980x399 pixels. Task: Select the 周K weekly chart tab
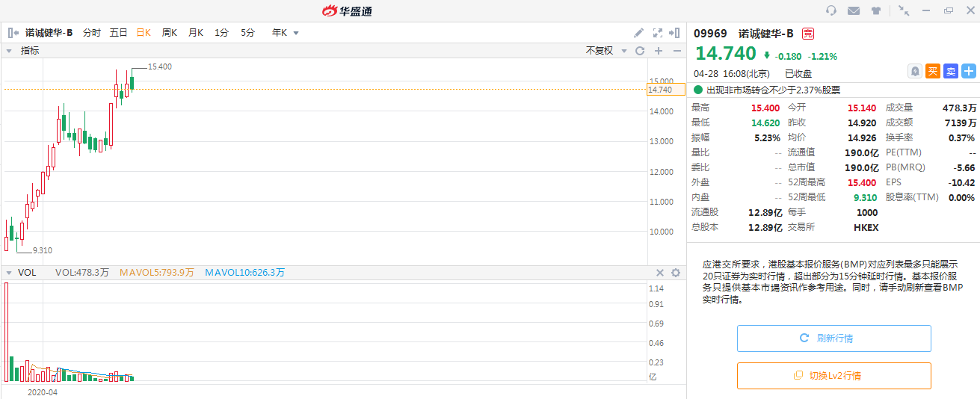pyautogui.click(x=170, y=33)
